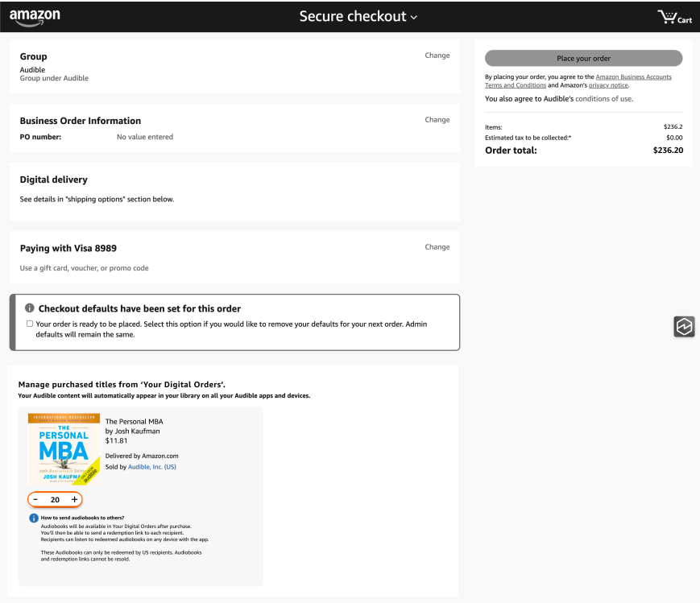The height and width of the screenshot is (603, 700).
Task: Click the Order total $236.20 amount
Action: click(668, 151)
